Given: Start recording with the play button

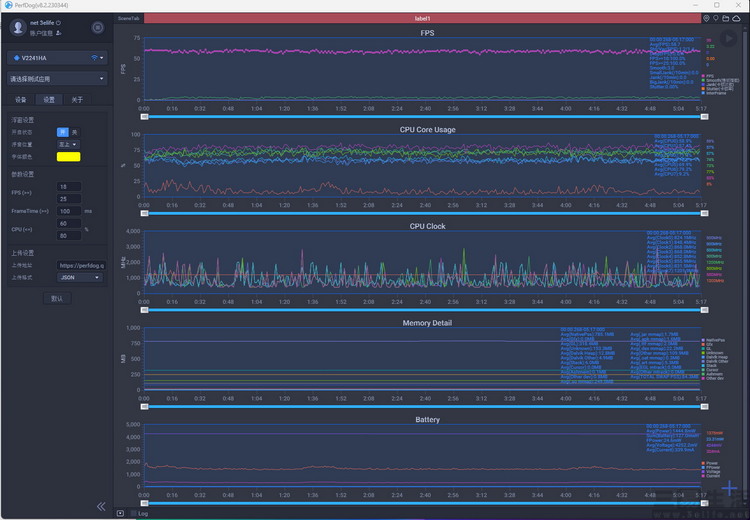Looking at the screenshot, I should coord(728,38).
